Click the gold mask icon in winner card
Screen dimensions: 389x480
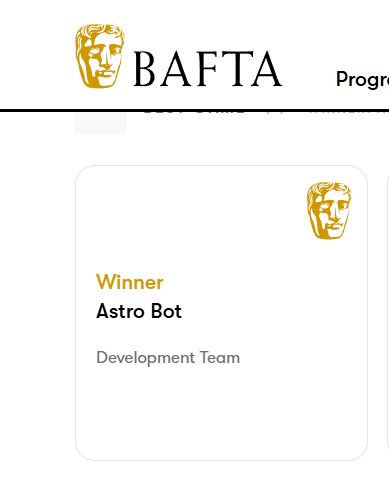(x=329, y=210)
